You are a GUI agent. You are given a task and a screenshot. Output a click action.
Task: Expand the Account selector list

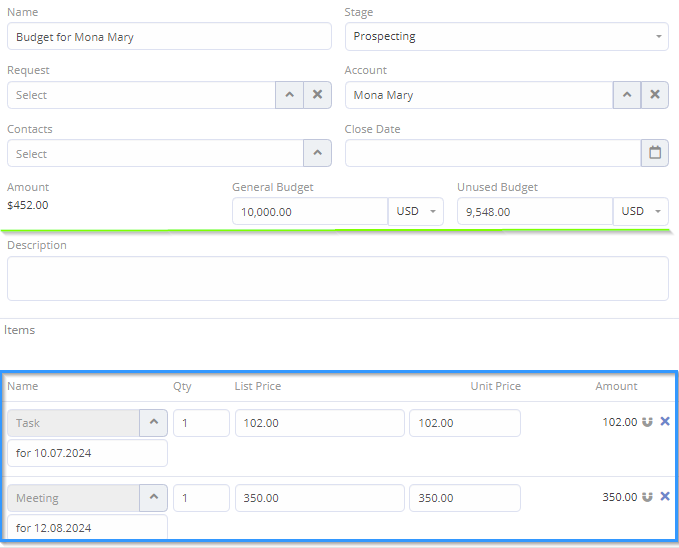(x=627, y=95)
